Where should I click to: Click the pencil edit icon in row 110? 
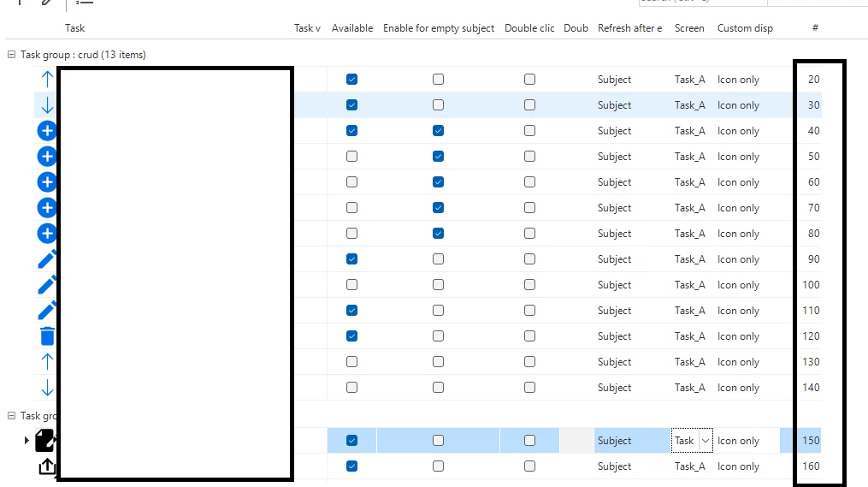(47, 311)
